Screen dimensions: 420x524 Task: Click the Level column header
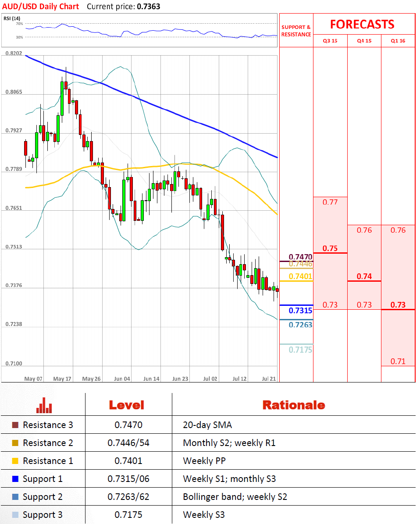(126, 405)
